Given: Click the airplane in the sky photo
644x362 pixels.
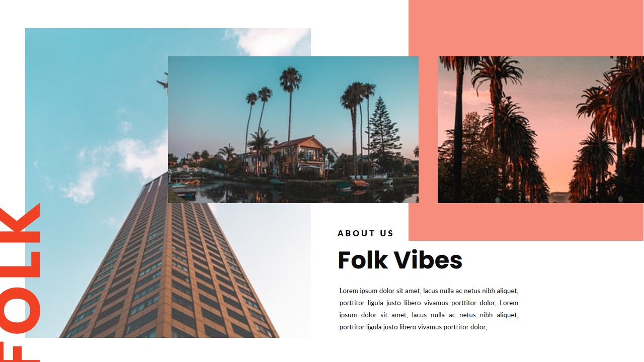Looking at the screenshot, I should [163, 80].
